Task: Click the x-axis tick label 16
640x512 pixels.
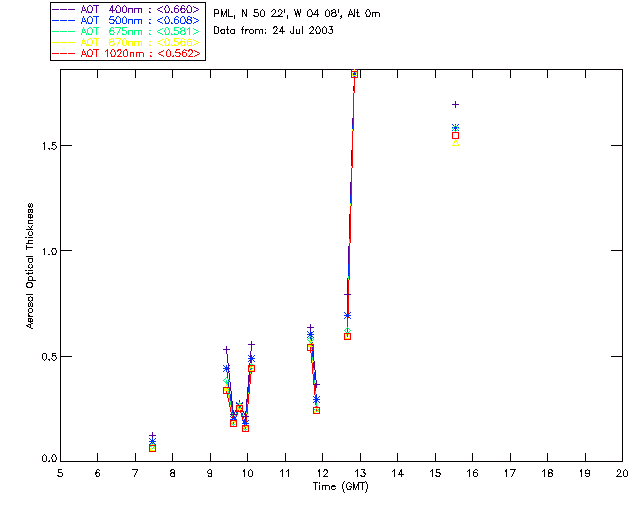Action: click(x=473, y=473)
